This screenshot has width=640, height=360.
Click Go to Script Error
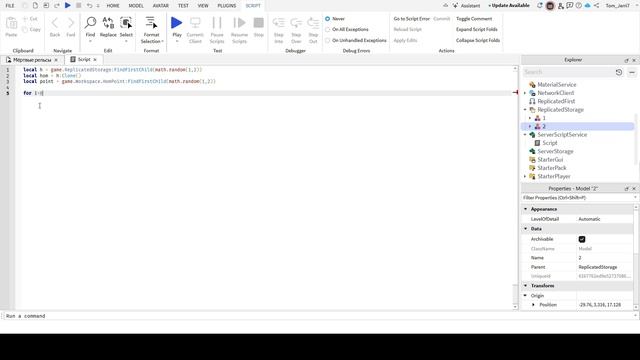(x=411, y=19)
